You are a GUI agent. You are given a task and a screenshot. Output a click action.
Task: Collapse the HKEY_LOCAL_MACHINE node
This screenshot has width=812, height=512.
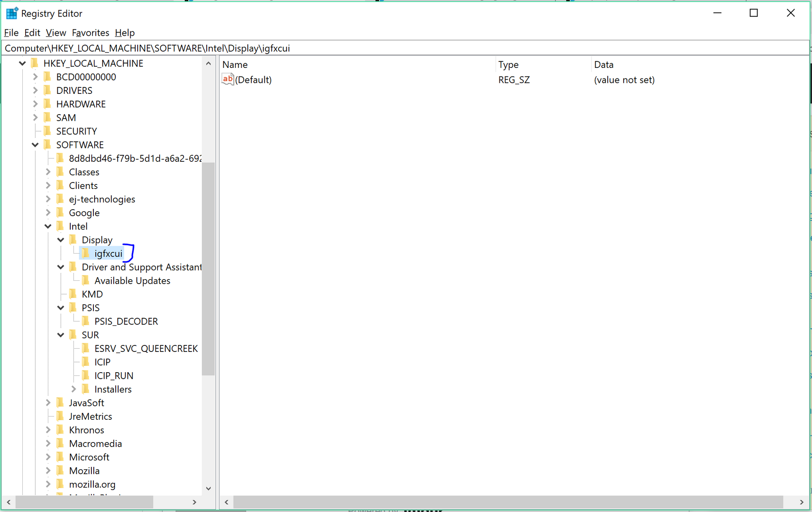22,63
